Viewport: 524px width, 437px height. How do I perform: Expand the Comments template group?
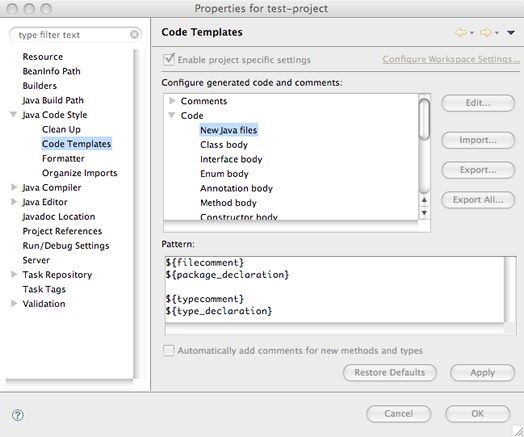(172, 101)
